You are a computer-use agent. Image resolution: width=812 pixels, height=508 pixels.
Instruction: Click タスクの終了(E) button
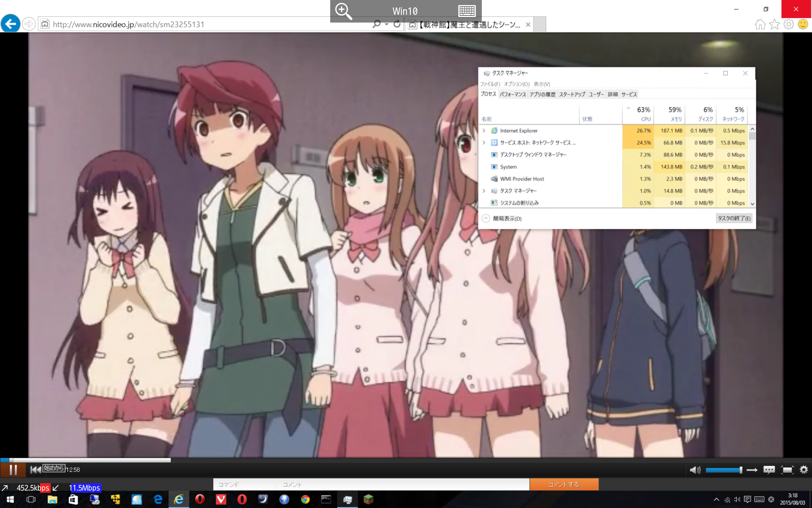tap(734, 218)
